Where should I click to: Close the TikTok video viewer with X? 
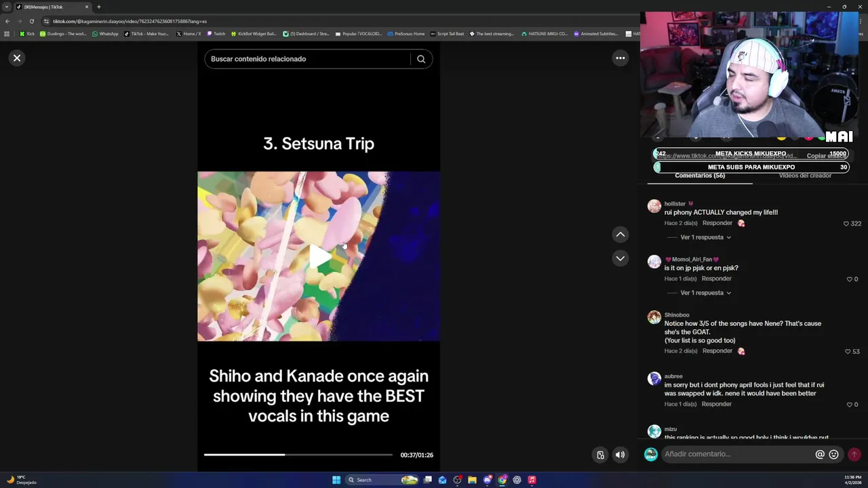[17, 58]
